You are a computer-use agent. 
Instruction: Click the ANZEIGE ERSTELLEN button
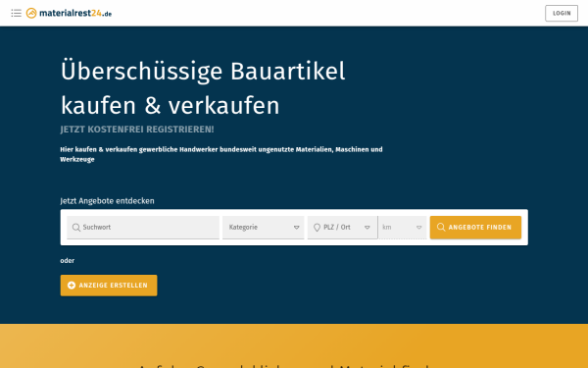(109, 286)
